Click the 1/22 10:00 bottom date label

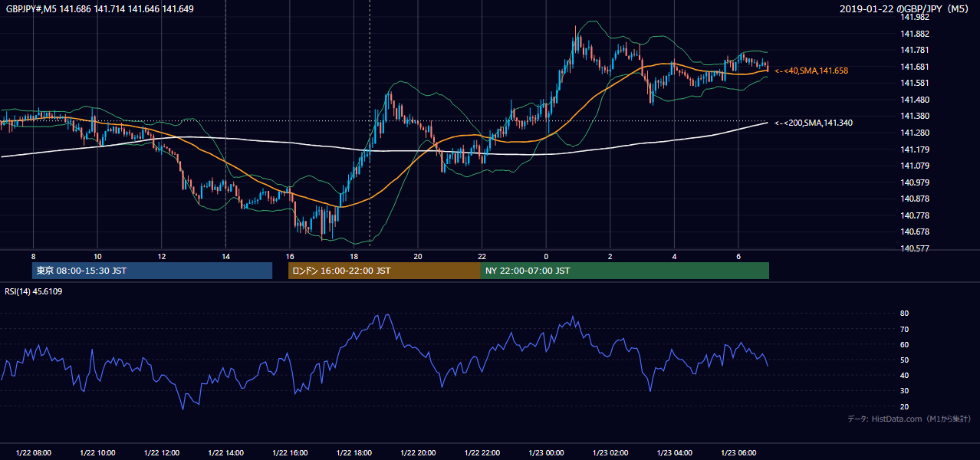pos(97,453)
